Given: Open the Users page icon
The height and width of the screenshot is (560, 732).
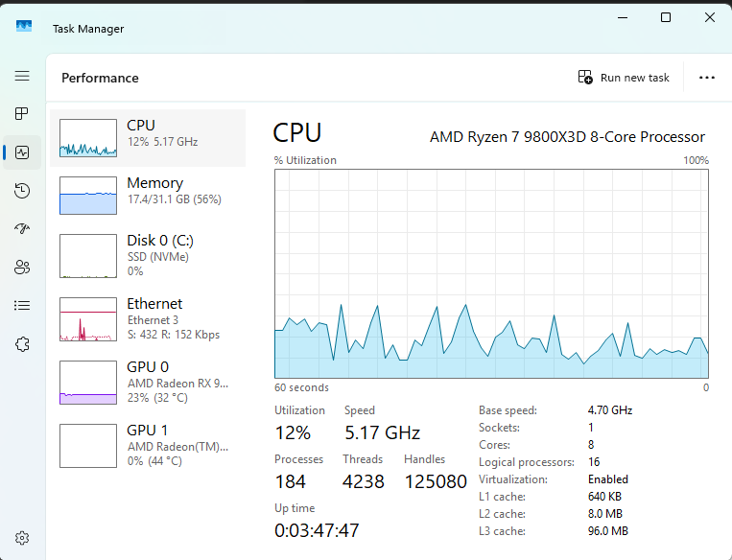Looking at the screenshot, I should pos(22,267).
